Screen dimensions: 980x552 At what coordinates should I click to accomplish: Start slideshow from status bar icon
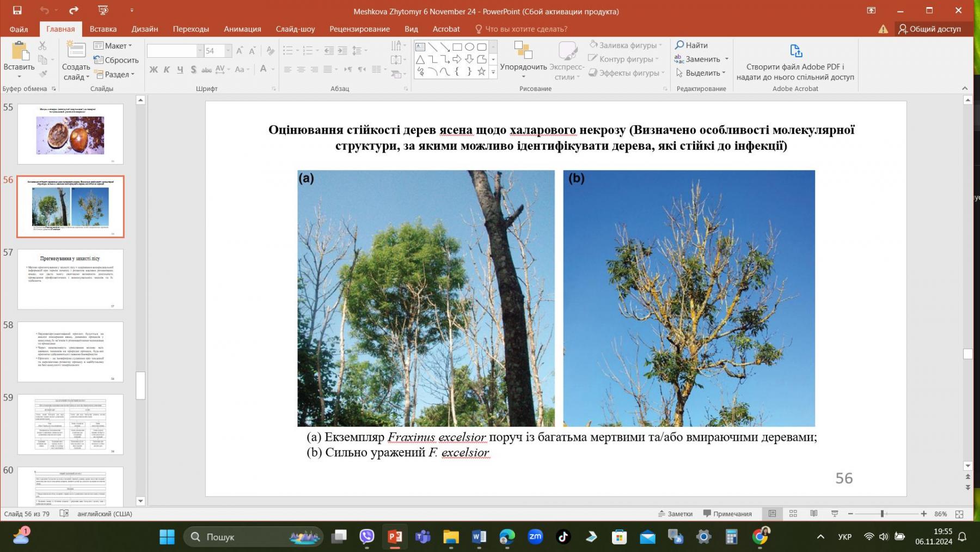point(834,514)
